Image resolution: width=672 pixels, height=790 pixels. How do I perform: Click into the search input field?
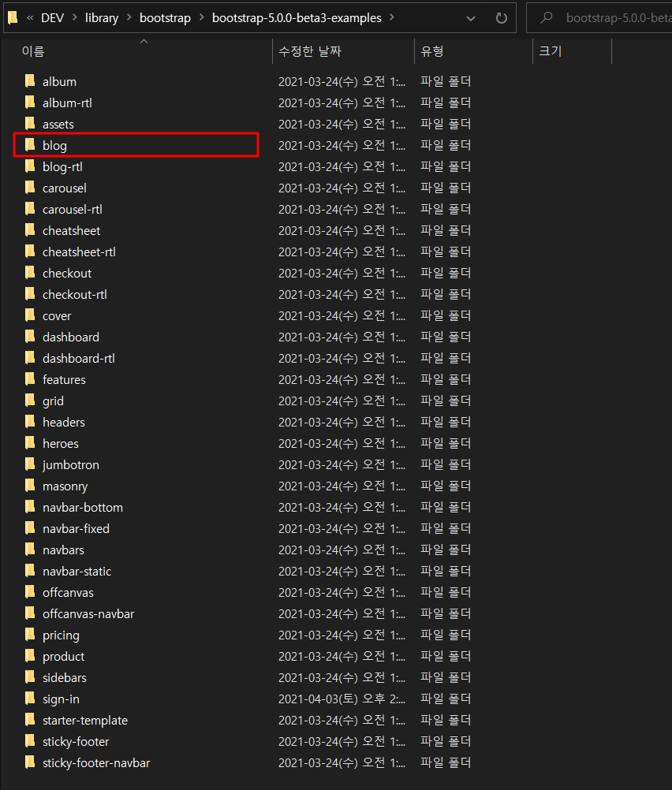(x=615, y=17)
